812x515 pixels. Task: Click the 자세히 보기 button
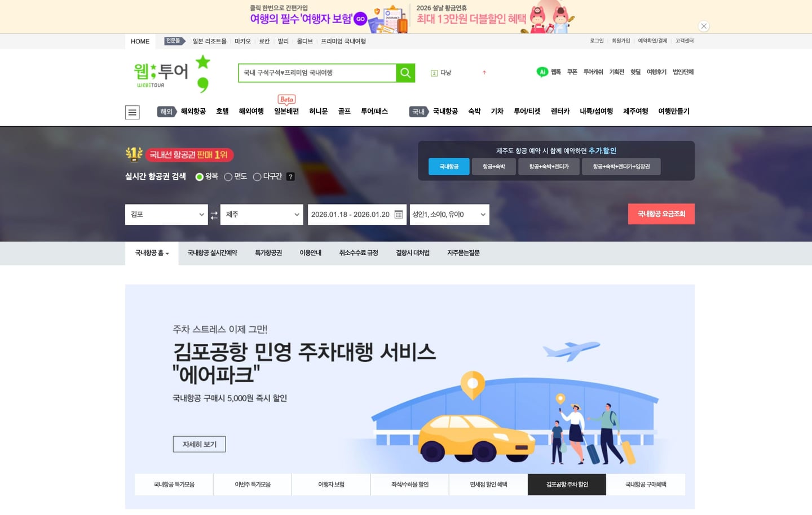(199, 444)
